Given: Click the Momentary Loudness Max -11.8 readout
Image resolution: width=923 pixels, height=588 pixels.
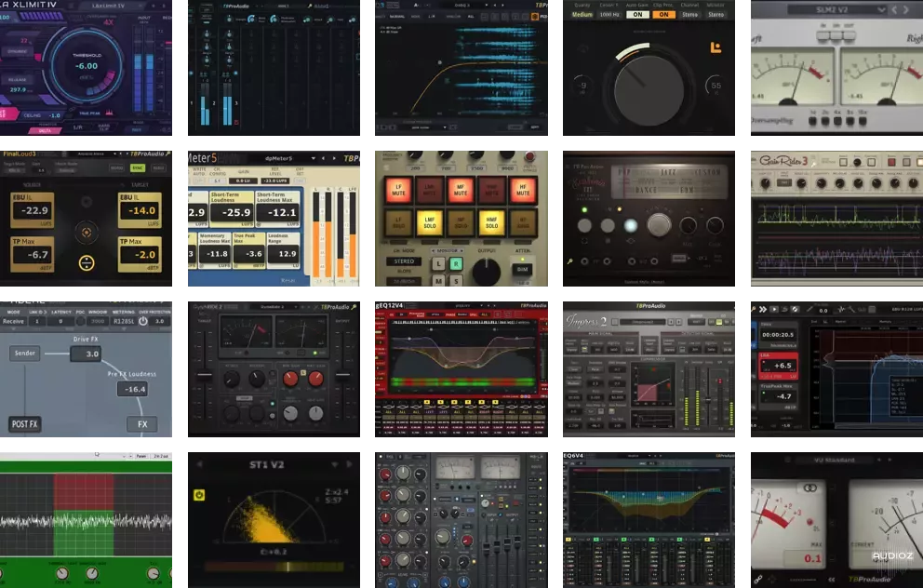Looking at the screenshot, I should (215, 254).
